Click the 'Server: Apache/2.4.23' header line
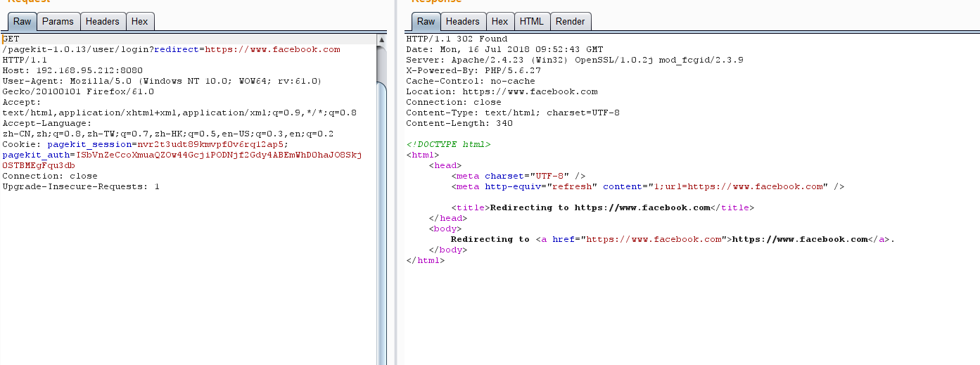The height and width of the screenshot is (365, 980). 575,60
